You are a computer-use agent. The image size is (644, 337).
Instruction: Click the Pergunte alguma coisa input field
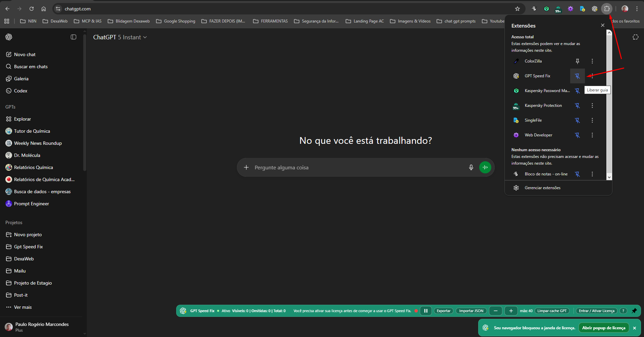tap(336, 167)
